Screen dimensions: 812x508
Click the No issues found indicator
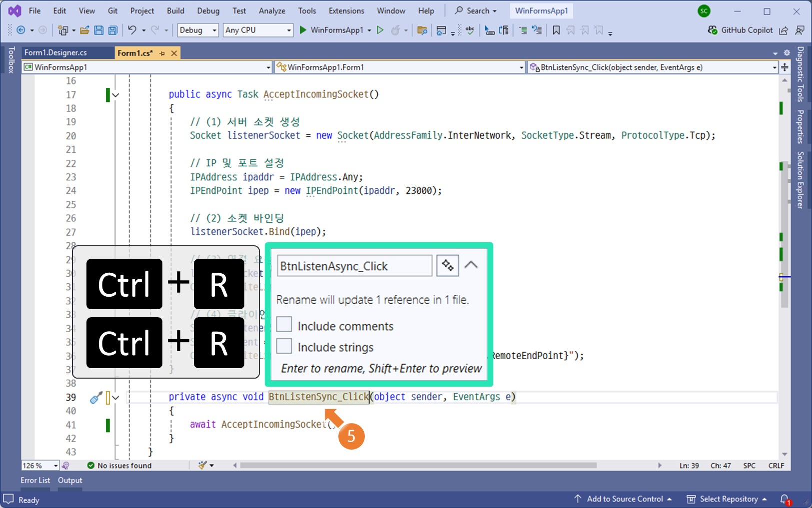[119, 466]
